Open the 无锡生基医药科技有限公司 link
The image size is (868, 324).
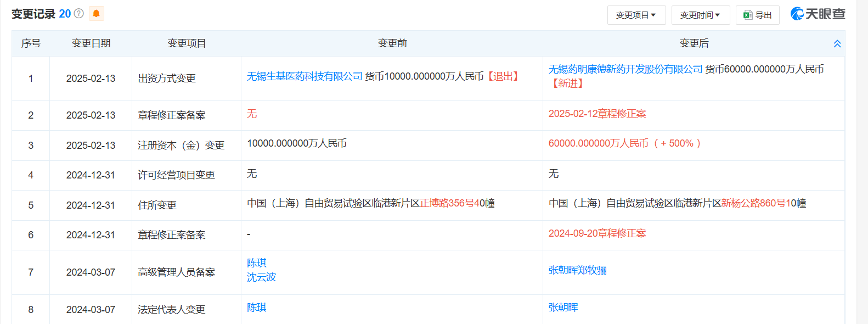coord(305,76)
